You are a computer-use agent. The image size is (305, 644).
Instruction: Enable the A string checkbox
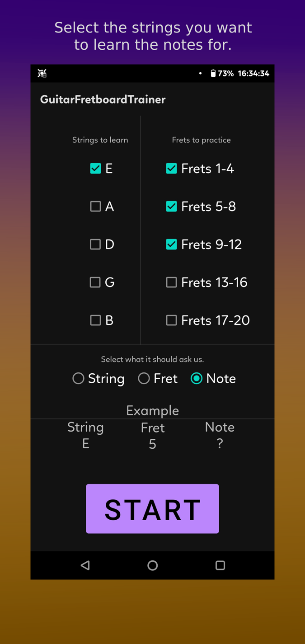95,207
